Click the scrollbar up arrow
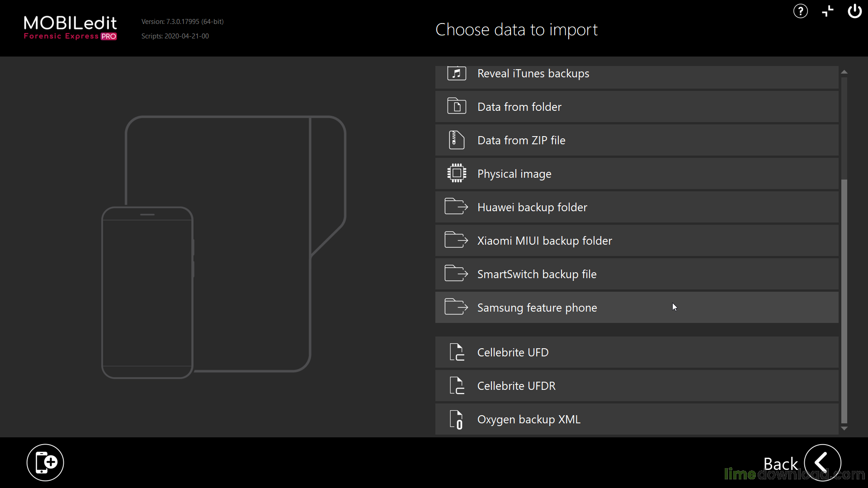The height and width of the screenshot is (488, 868). (x=844, y=71)
